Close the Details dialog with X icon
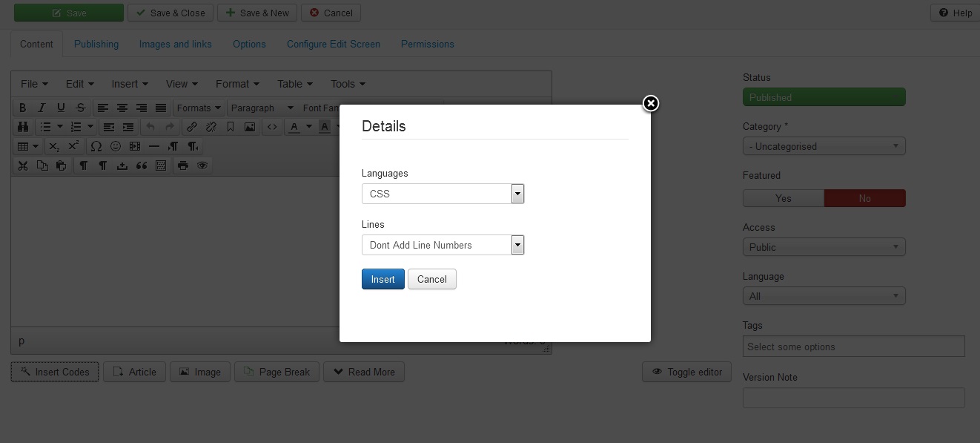This screenshot has width=980, height=443. 650,103
